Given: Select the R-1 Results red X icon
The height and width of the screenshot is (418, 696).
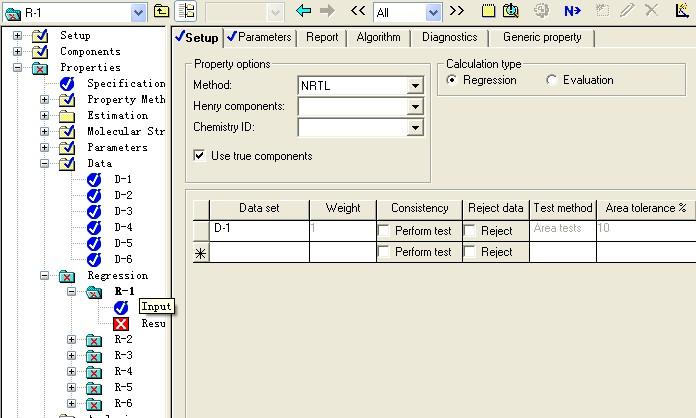Looking at the screenshot, I should (121, 324).
